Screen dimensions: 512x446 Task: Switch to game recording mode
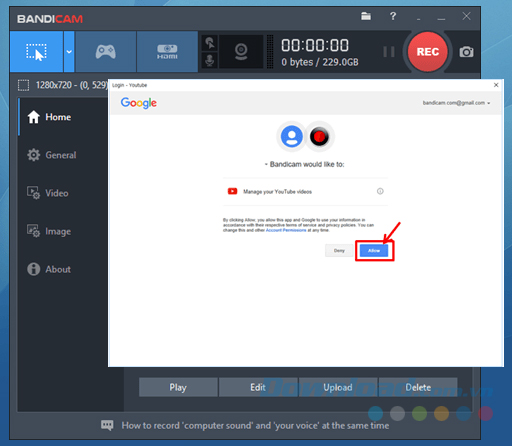(x=106, y=52)
